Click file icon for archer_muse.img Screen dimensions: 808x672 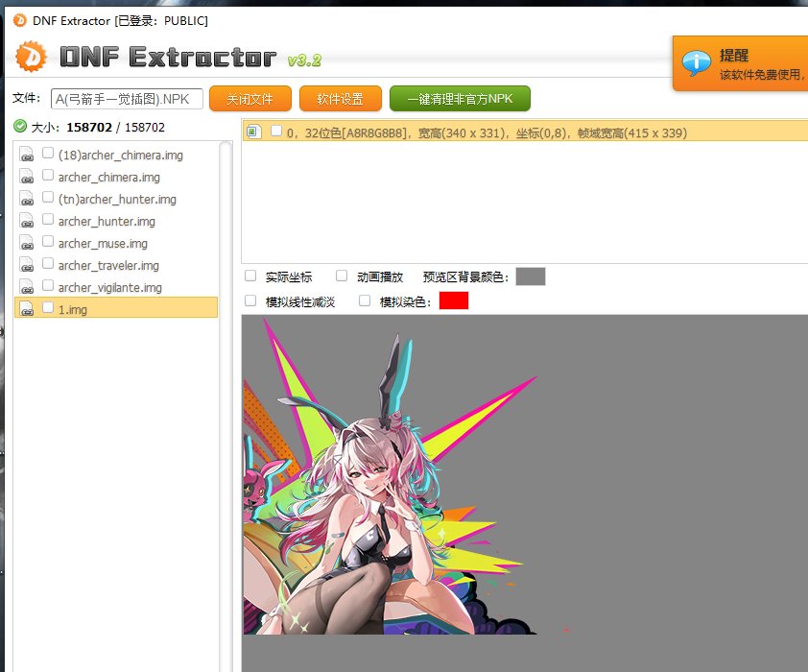[27, 243]
